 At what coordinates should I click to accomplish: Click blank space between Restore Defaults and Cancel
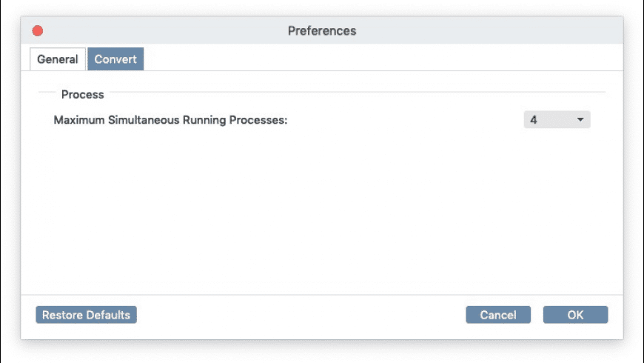tap(296, 315)
